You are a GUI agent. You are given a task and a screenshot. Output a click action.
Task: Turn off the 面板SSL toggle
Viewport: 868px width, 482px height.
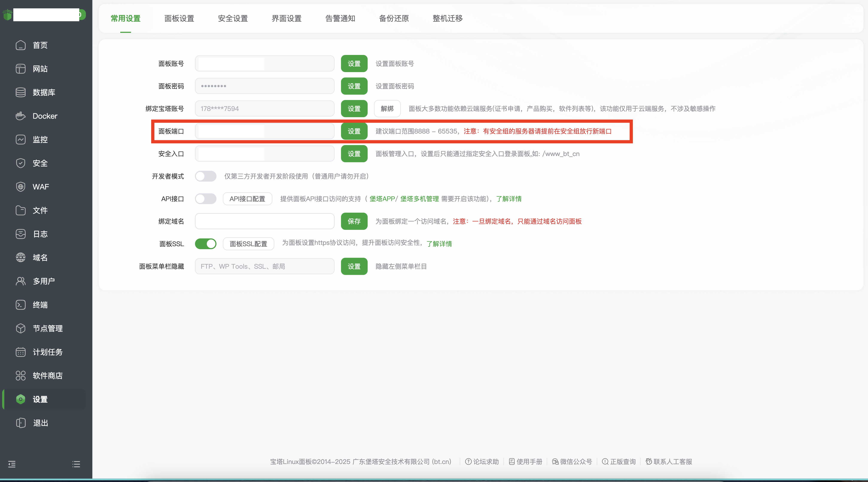click(x=206, y=244)
